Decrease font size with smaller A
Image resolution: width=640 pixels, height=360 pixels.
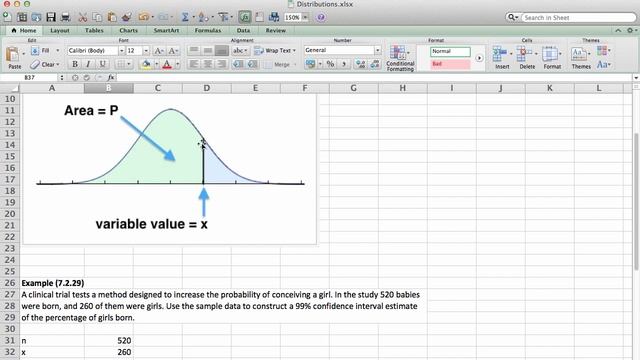pos(173,51)
